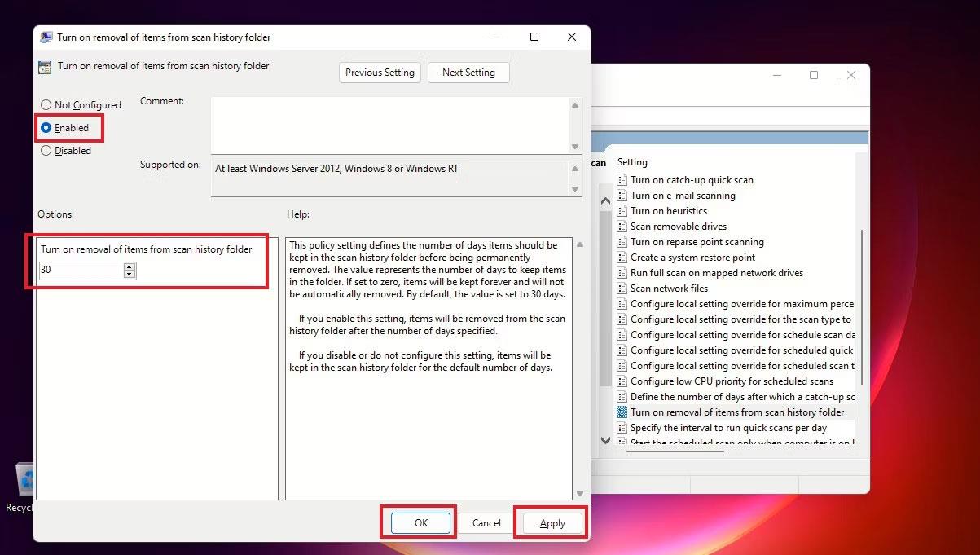
Task: Click the left pane scroll down arrow in background window
Action: (x=605, y=440)
